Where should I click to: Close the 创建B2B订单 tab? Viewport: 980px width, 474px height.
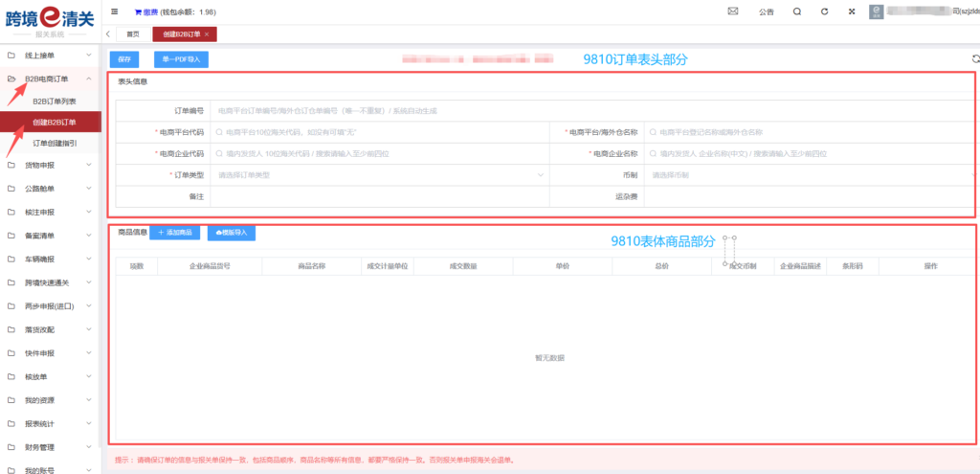point(207,34)
